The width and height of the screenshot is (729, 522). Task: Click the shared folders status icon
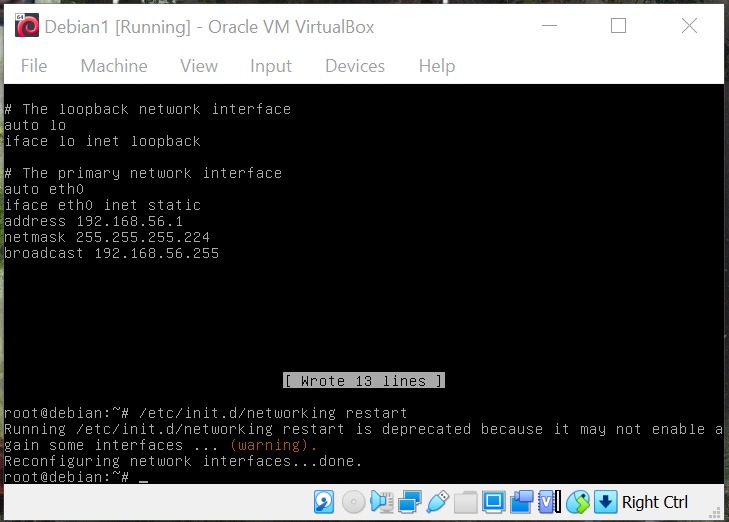coord(465,502)
